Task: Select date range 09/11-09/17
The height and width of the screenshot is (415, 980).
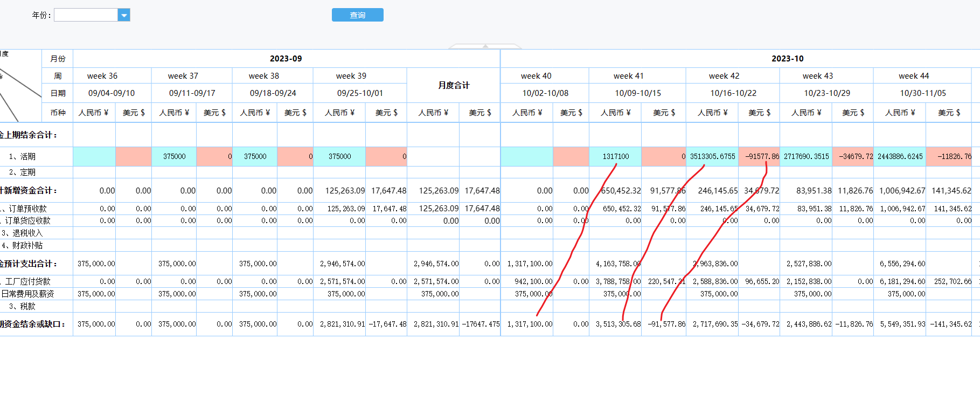Action: coord(192,93)
